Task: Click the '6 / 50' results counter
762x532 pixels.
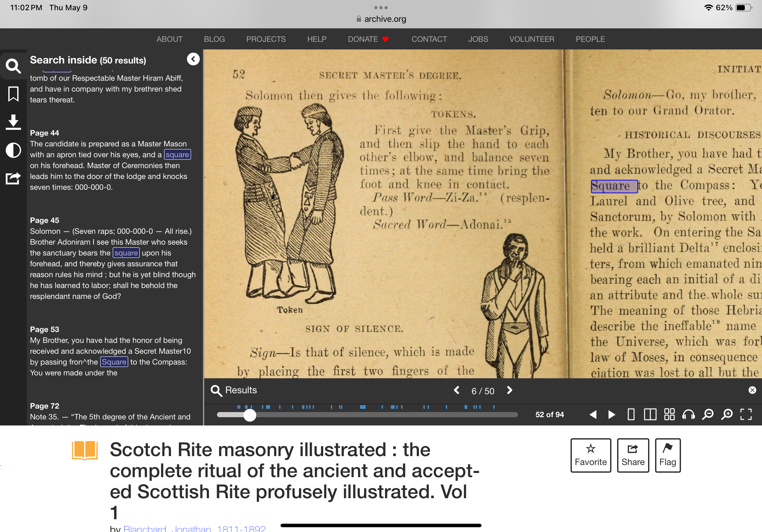Action: click(x=483, y=391)
